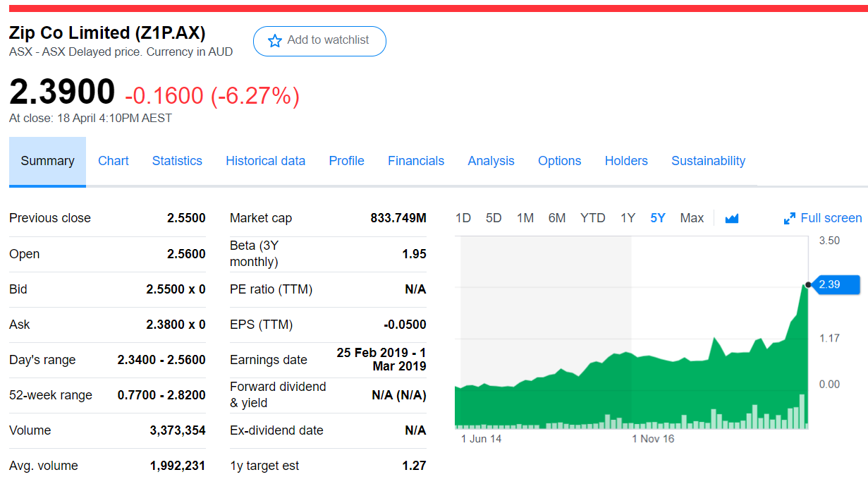This screenshot has height=489, width=868.
Task: Click the Ask value 2.3800 x 0
Action: 176,325
